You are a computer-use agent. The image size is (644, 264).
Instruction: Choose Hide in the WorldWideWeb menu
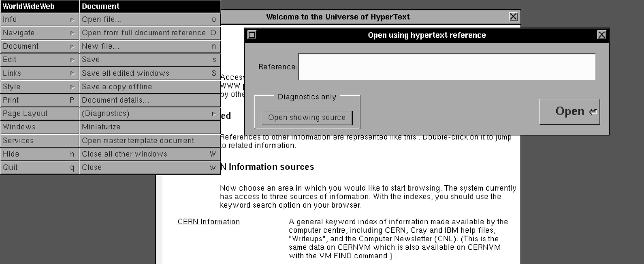coord(39,154)
